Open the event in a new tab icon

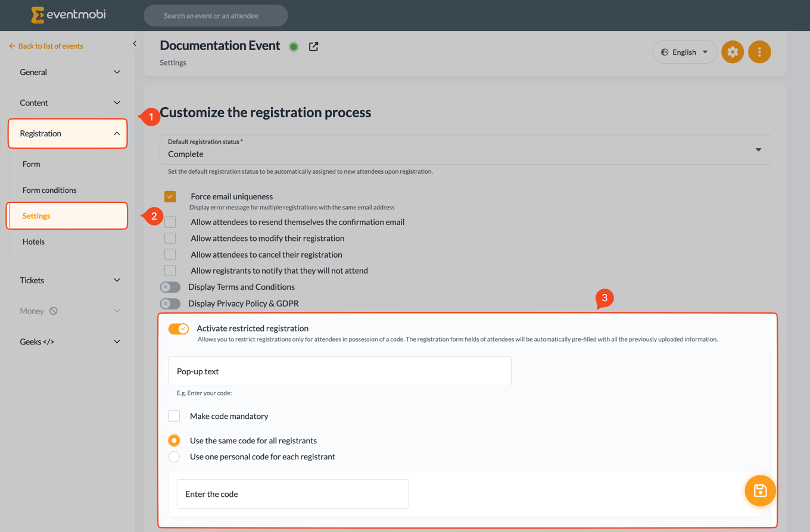click(x=314, y=46)
